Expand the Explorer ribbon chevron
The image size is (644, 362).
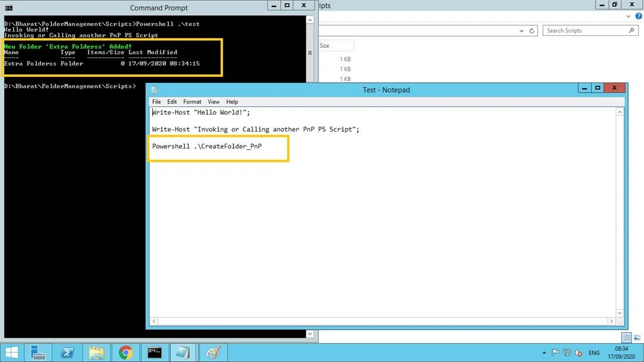628,16
